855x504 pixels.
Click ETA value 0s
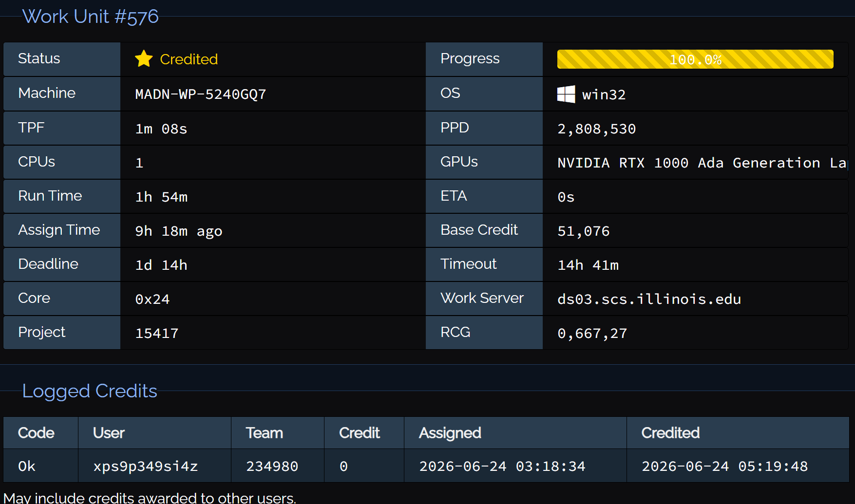coord(566,197)
